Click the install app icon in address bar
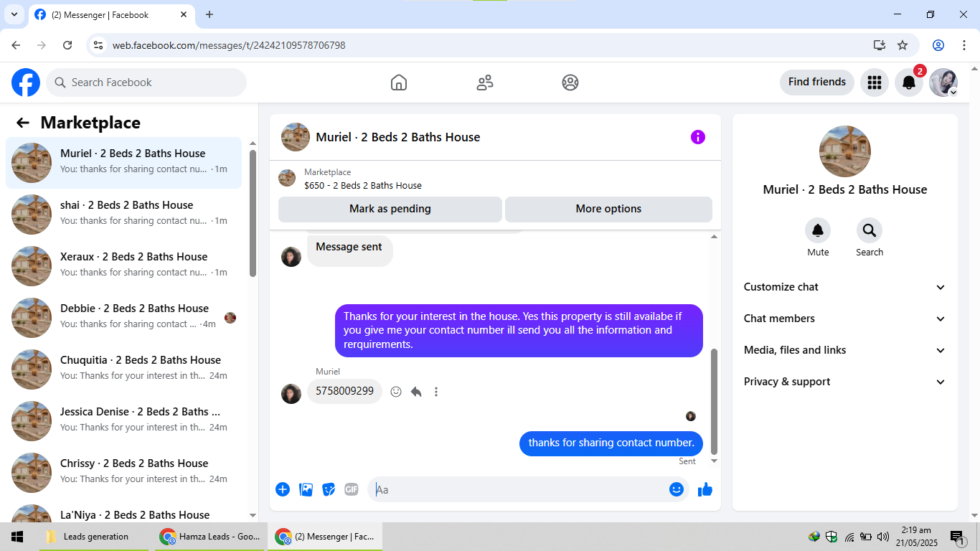Viewport: 980px width, 551px height. pos(880,45)
